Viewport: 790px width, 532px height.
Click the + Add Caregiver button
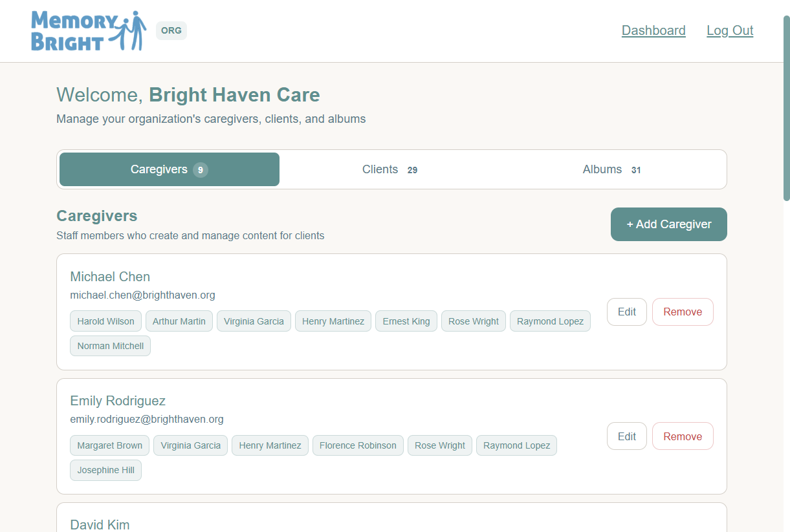pyautogui.click(x=669, y=224)
